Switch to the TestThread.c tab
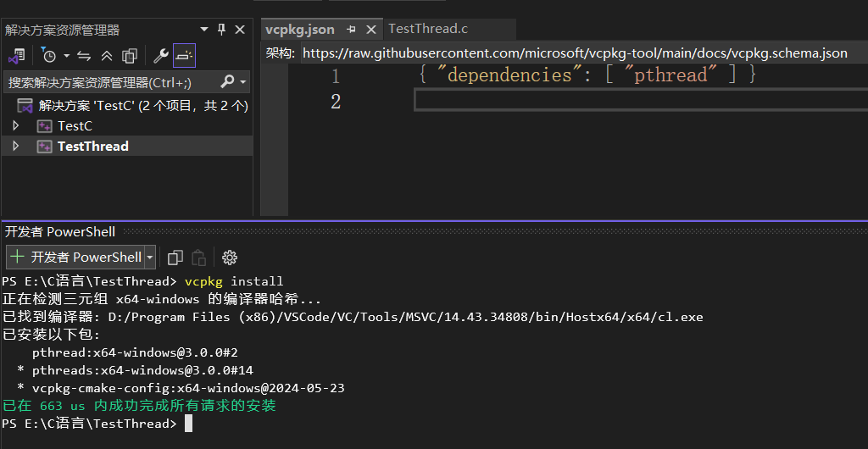This screenshot has width=868, height=449. (428, 29)
